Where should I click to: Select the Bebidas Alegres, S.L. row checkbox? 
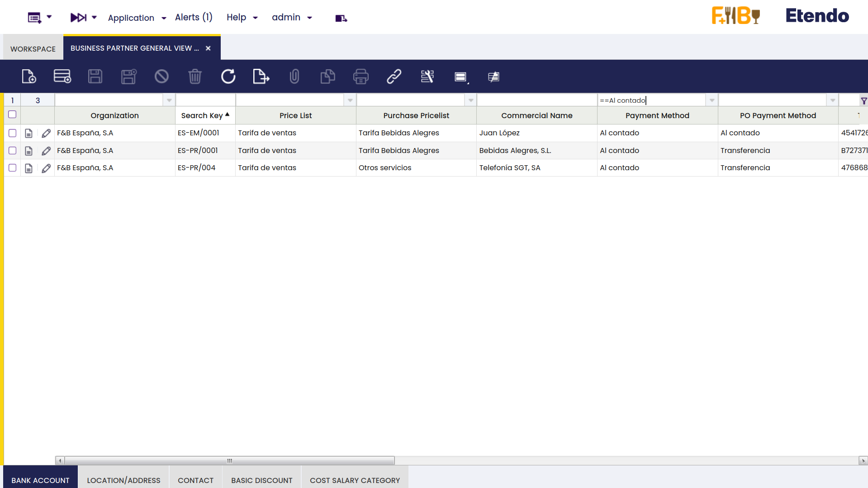[12, 150]
